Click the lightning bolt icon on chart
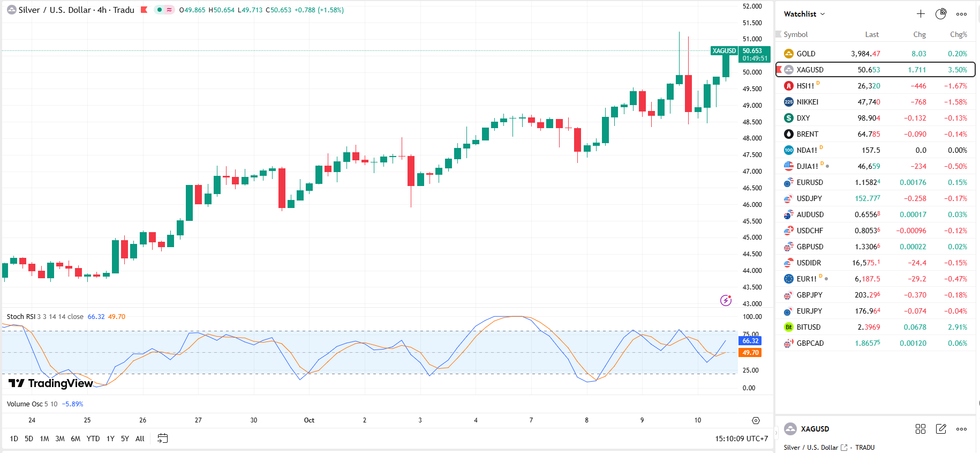Image resolution: width=980 pixels, height=453 pixels. pyautogui.click(x=726, y=300)
